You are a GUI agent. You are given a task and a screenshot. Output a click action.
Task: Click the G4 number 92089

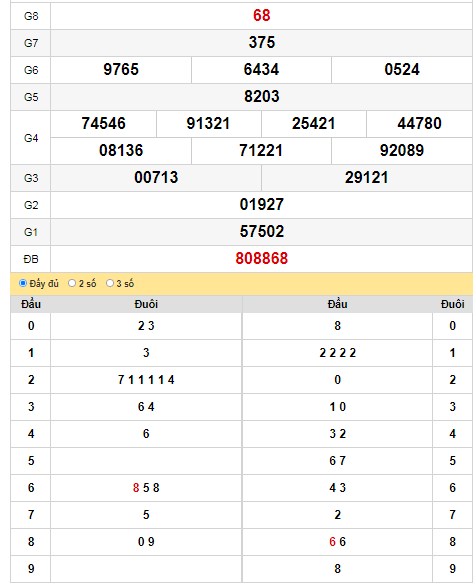[402, 150]
